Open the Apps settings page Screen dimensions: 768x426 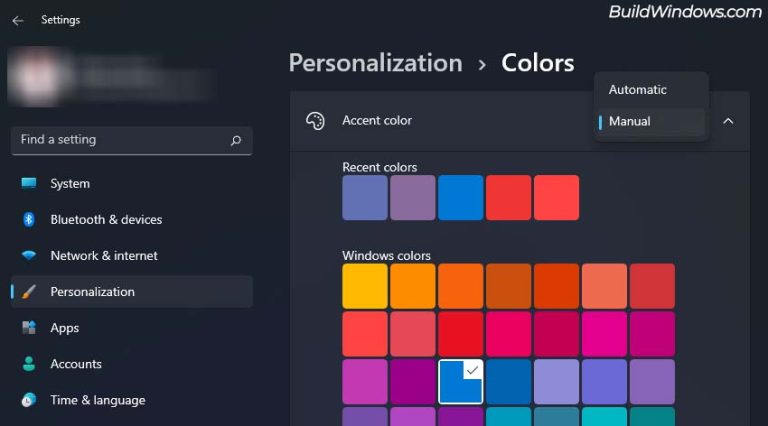tap(131, 328)
